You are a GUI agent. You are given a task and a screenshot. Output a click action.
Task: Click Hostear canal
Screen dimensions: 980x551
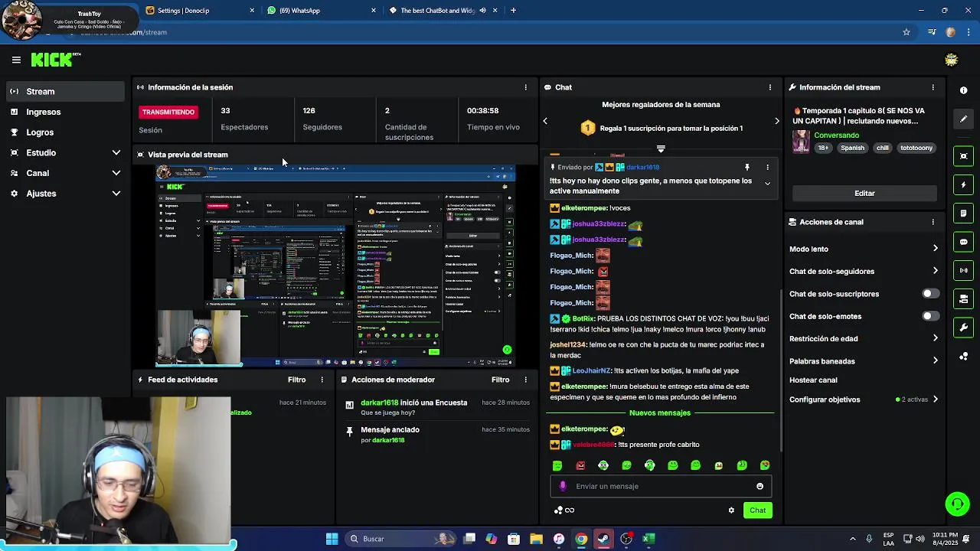[813, 380]
